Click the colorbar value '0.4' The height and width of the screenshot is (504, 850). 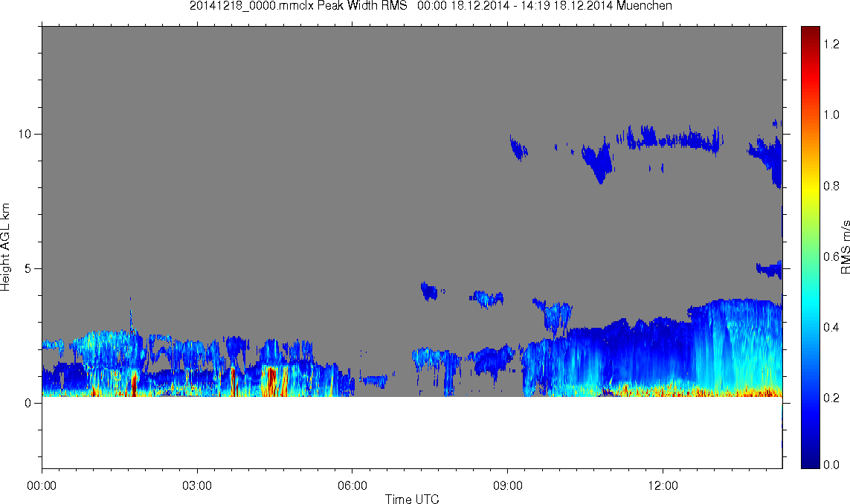tap(831, 327)
